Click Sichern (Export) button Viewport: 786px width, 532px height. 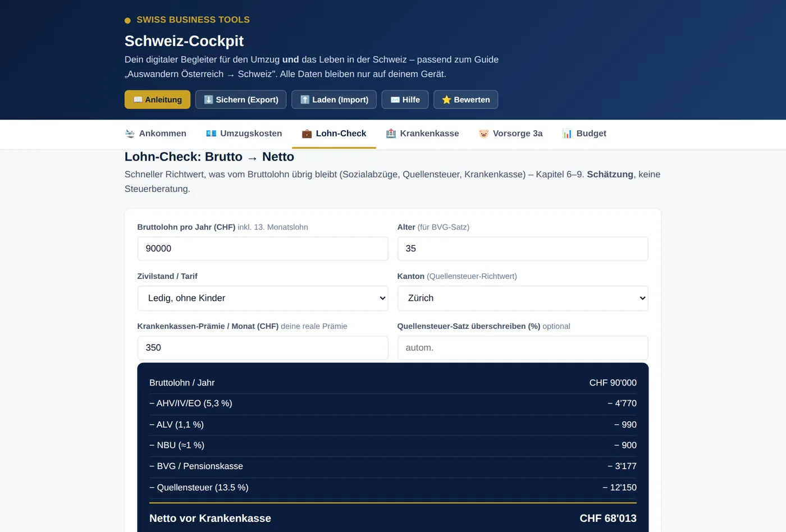click(241, 99)
